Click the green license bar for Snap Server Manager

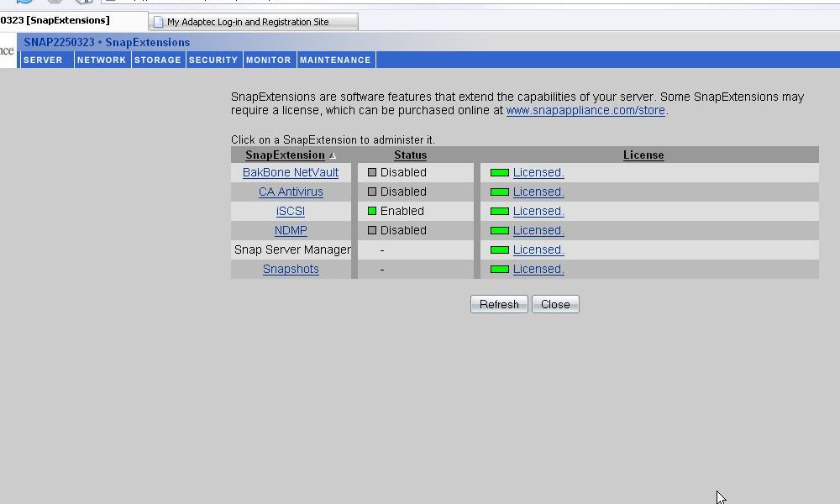(x=500, y=249)
